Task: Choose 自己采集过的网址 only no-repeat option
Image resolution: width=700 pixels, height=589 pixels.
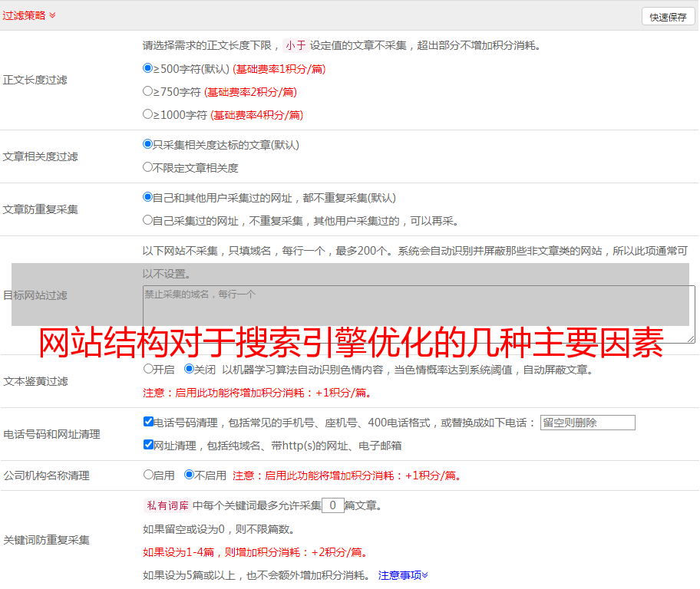Action: [x=148, y=220]
